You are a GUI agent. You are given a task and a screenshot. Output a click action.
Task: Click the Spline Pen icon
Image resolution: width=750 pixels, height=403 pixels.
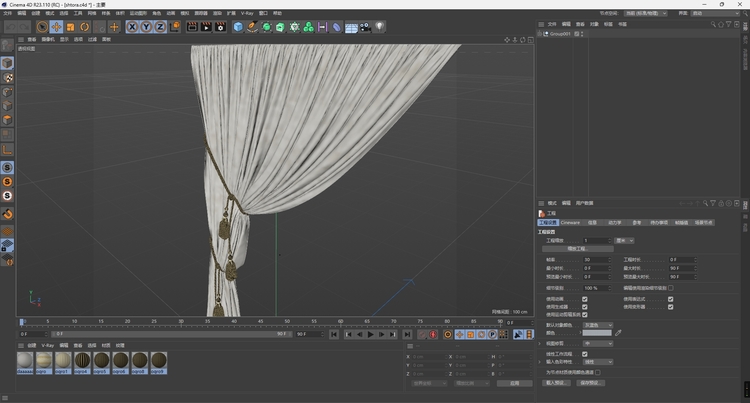coord(252,27)
